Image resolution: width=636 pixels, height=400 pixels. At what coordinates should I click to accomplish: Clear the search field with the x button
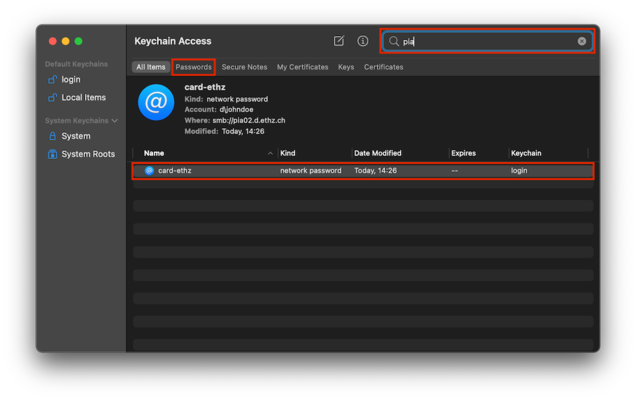click(x=582, y=41)
